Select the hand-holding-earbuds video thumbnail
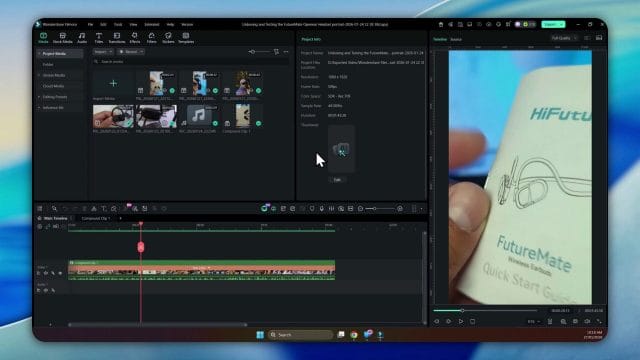Viewport: 640px width, 360px height. [113, 116]
